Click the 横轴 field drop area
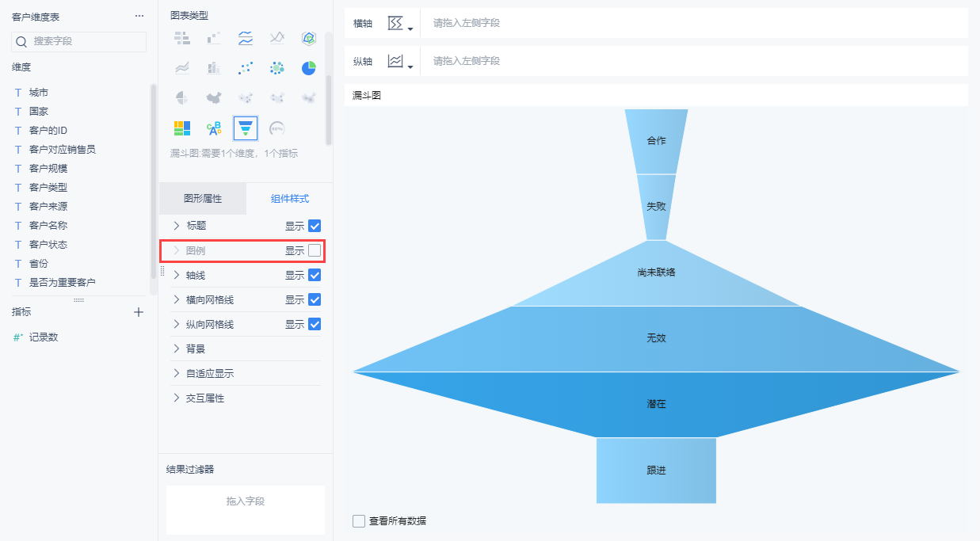The height and width of the screenshot is (541, 980). click(694, 23)
